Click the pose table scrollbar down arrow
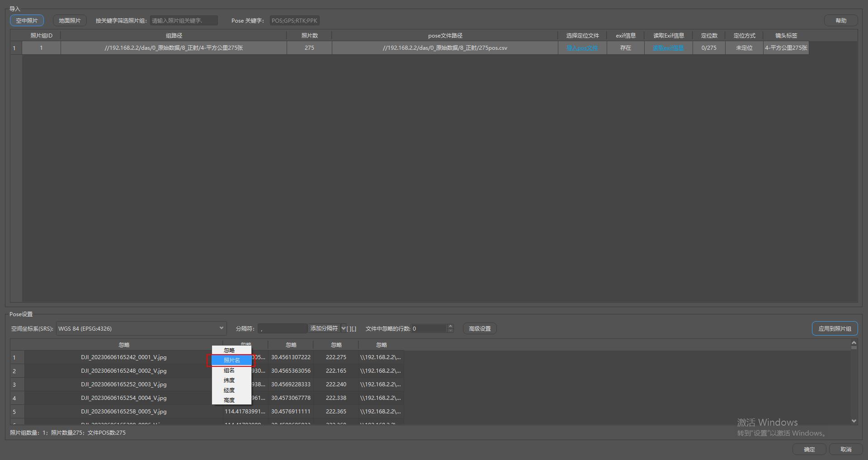Screen dimensions: 868x460 click(854, 421)
